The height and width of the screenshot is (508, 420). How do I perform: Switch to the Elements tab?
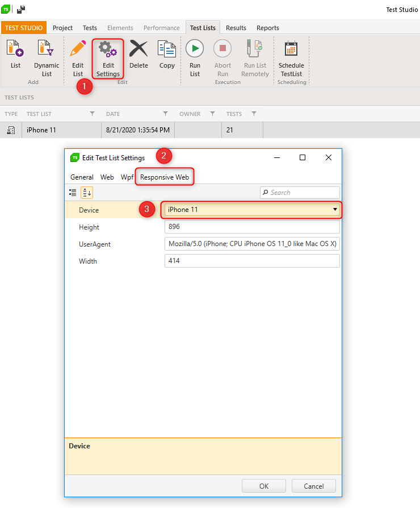point(120,28)
